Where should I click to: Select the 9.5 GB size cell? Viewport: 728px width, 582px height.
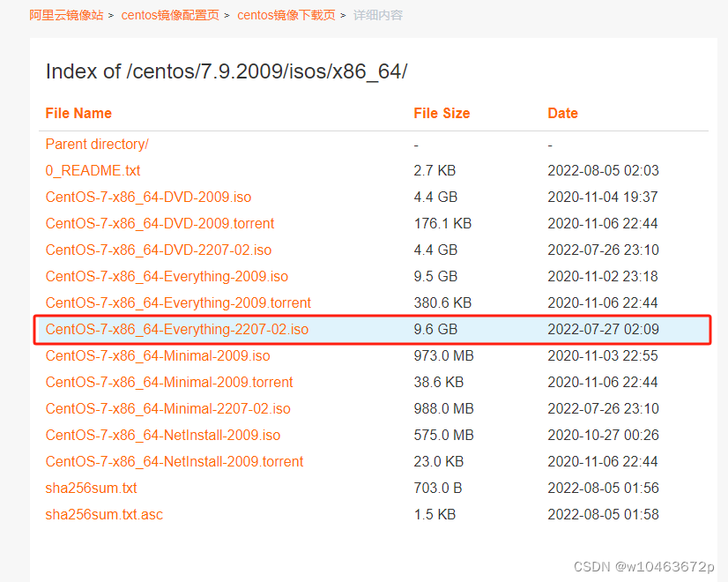[435, 277]
